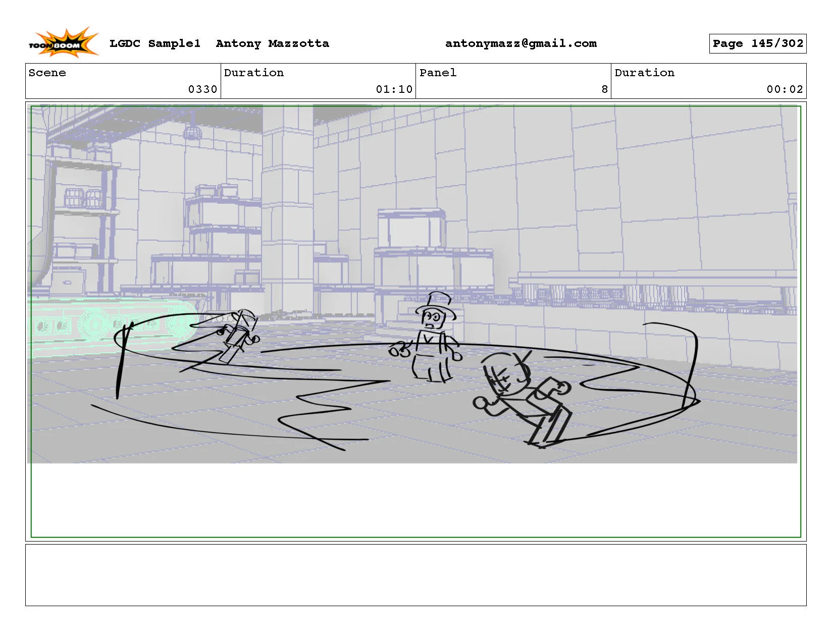Click the panel number '8'

[x=604, y=89]
